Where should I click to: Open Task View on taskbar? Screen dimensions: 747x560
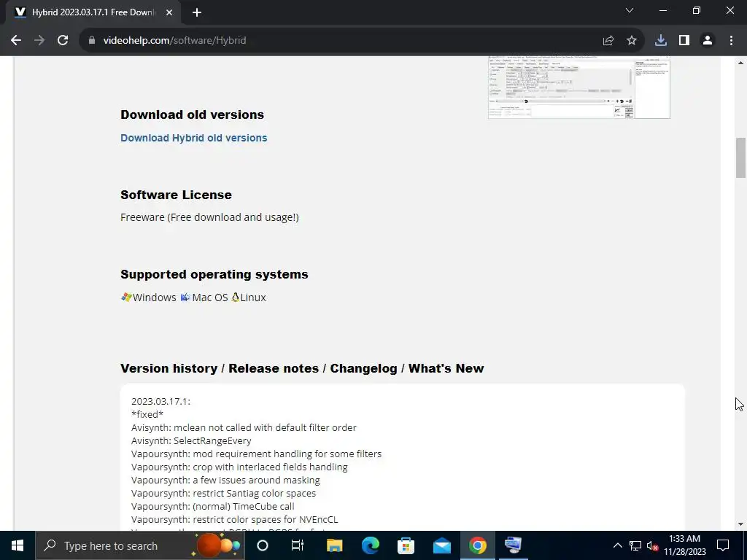pyautogui.click(x=298, y=545)
